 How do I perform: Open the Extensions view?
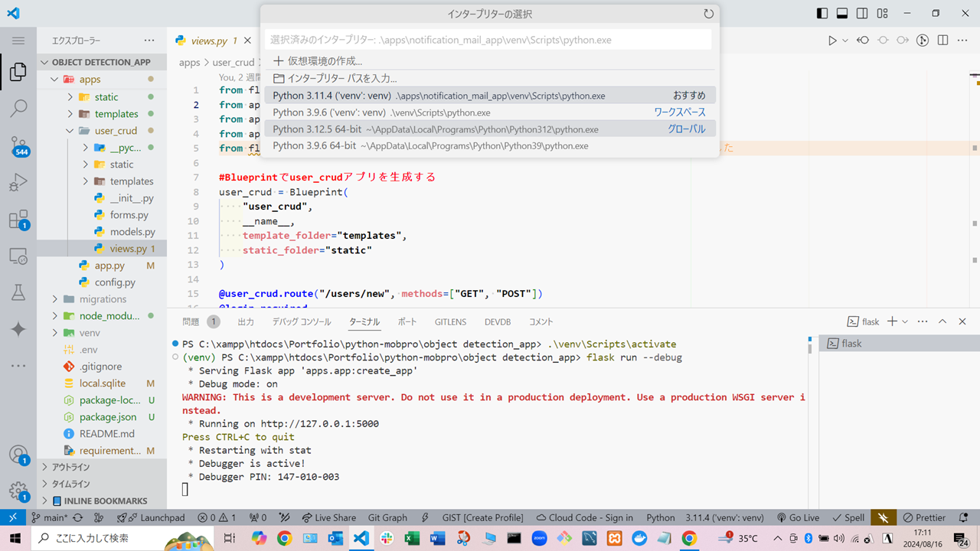(18, 219)
